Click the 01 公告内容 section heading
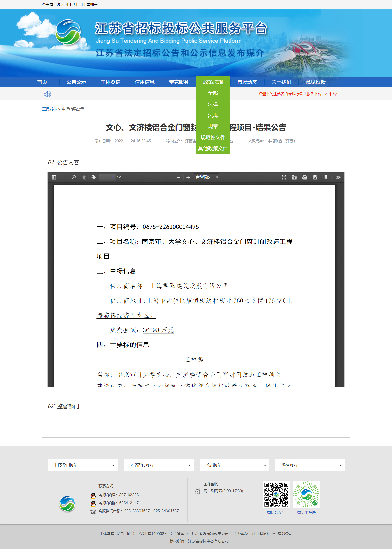The image size is (392, 549). (63, 162)
